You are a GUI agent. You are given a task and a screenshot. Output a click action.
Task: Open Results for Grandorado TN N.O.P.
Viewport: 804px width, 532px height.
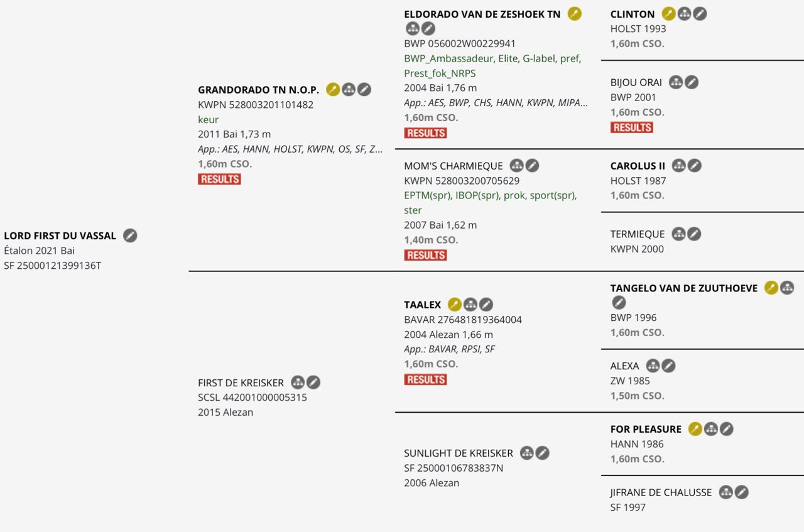(x=219, y=179)
